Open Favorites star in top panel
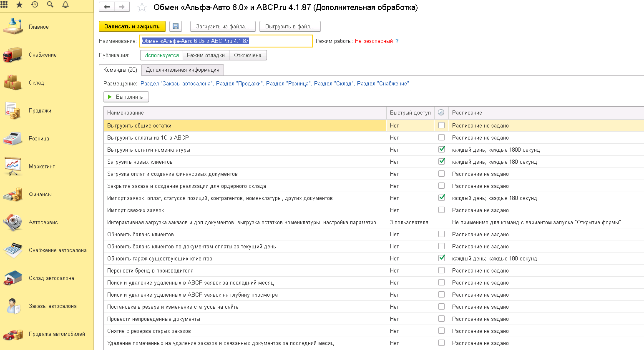This screenshot has height=350, width=644. pos(19,5)
